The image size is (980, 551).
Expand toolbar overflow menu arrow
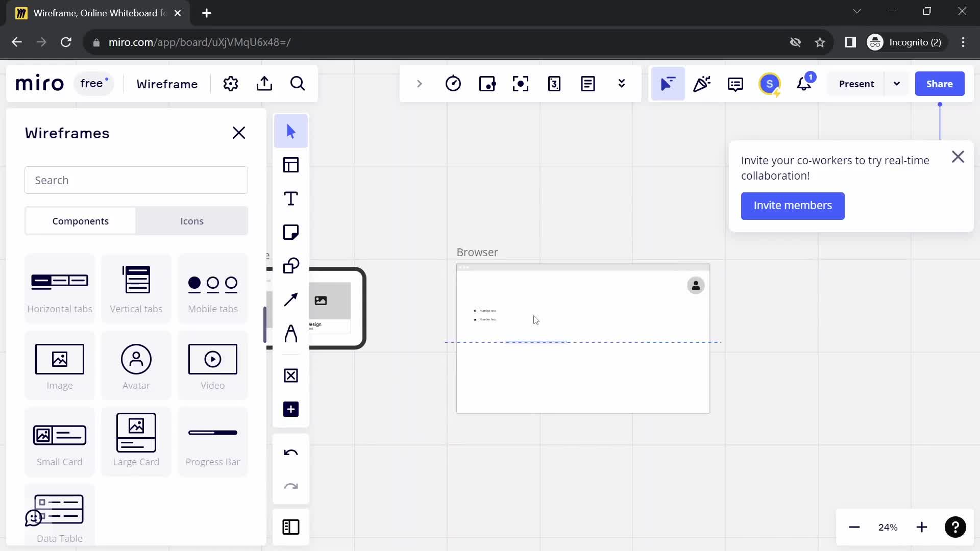click(x=622, y=84)
